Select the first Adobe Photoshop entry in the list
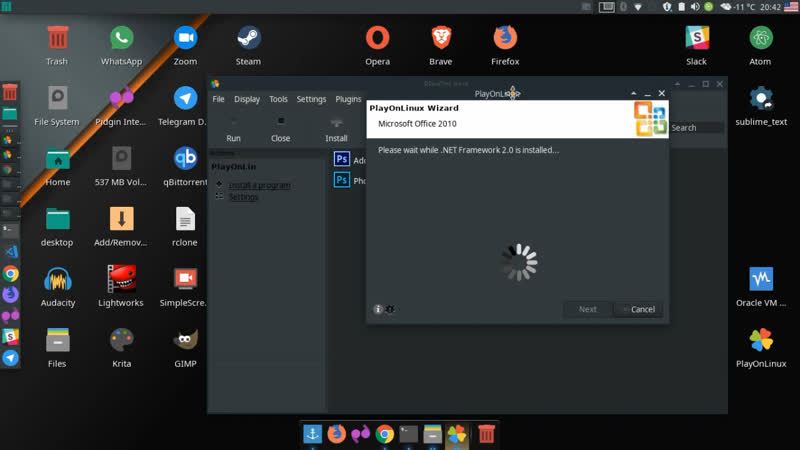The width and height of the screenshot is (800, 450). [x=350, y=160]
